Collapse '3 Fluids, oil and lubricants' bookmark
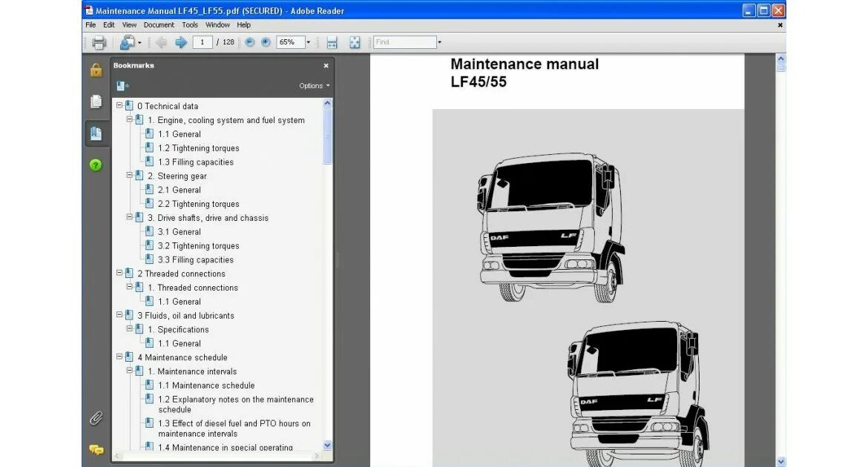The width and height of the screenshot is (868, 467). tap(119, 314)
